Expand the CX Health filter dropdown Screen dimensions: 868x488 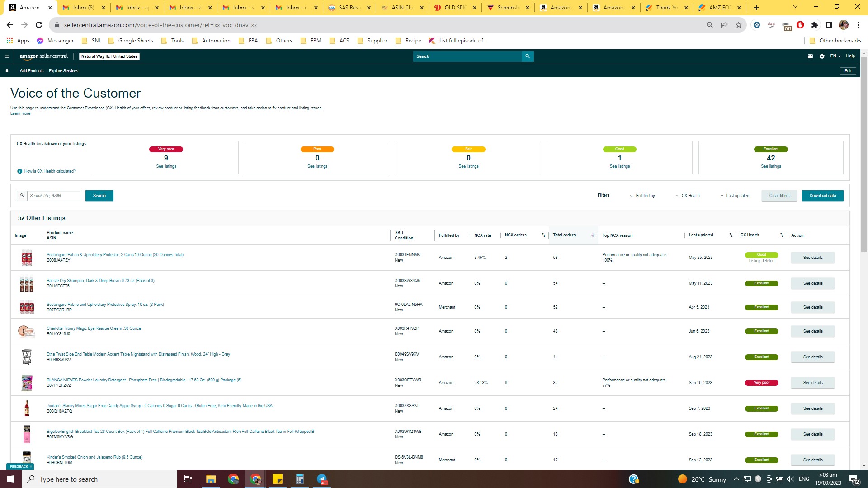click(688, 196)
